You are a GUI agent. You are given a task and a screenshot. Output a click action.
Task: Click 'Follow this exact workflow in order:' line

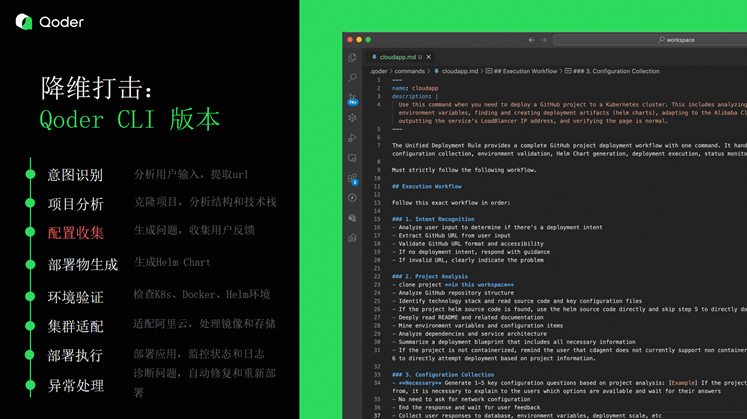click(451, 203)
